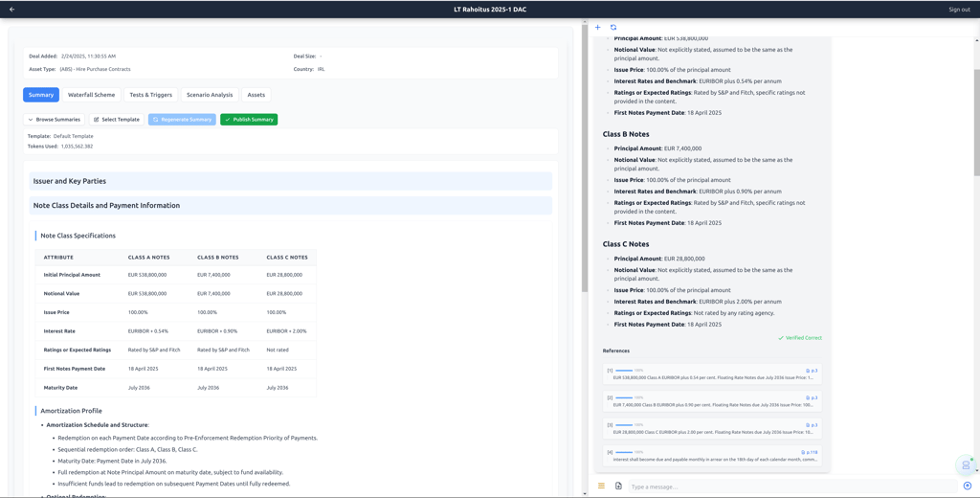Click the Amortization Profile heading
This screenshot has height=498, width=980.
pyautogui.click(x=71, y=411)
